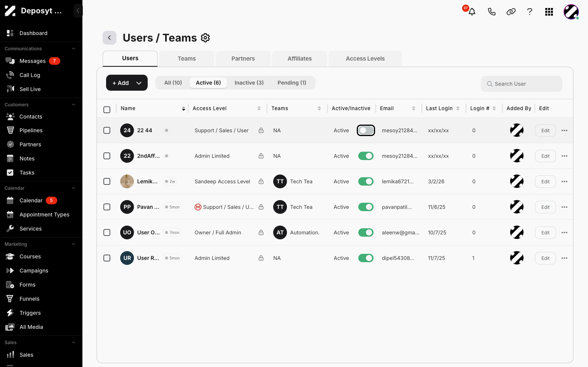Click the Search User field

click(x=522, y=84)
